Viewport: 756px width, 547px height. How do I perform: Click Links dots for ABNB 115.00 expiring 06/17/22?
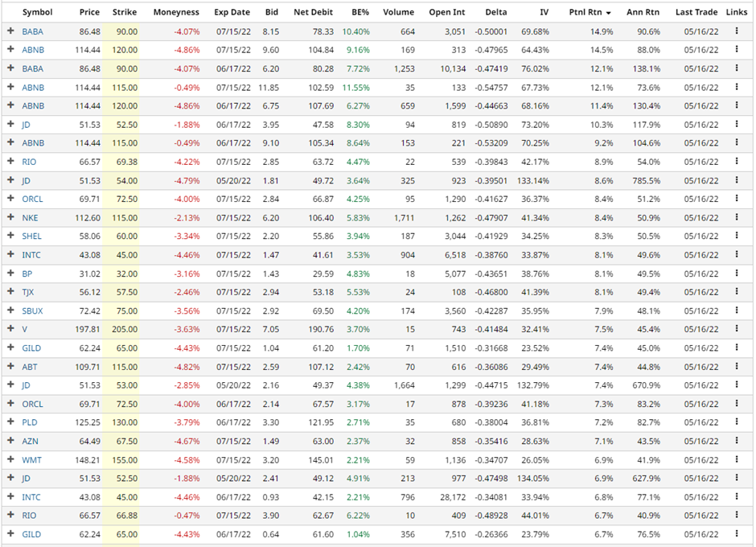(x=736, y=142)
